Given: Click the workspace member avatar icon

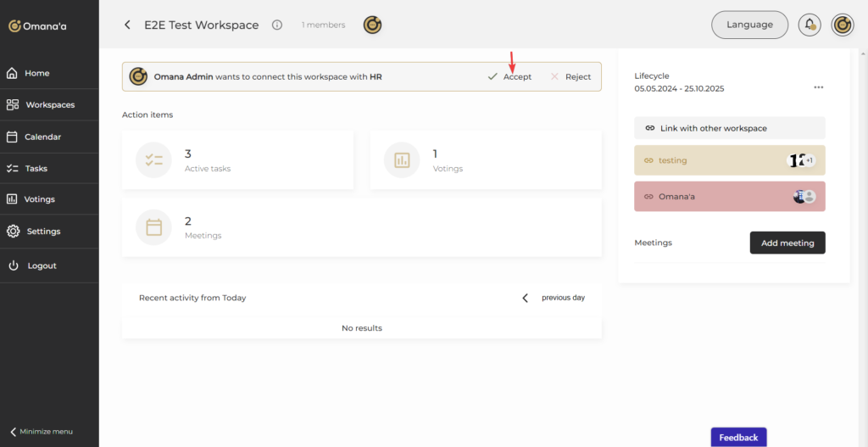Looking at the screenshot, I should (x=372, y=25).
